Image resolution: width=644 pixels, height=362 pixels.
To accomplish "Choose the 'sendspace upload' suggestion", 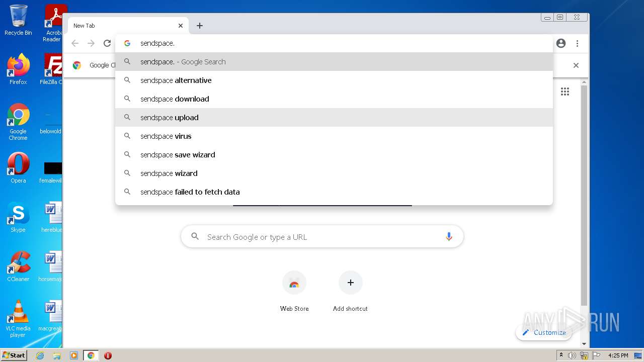I will [334, 118].
